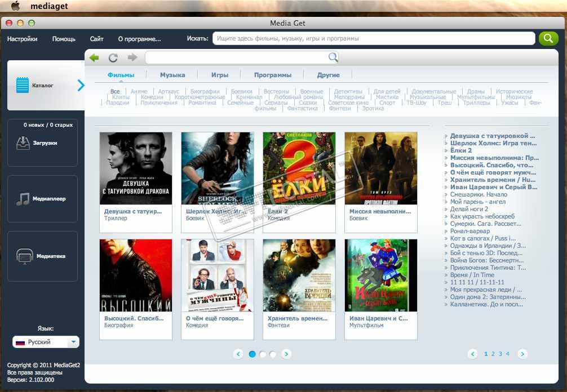Filter by Ужасы genre
The image size is (567, 392).
tap(510, 103)
